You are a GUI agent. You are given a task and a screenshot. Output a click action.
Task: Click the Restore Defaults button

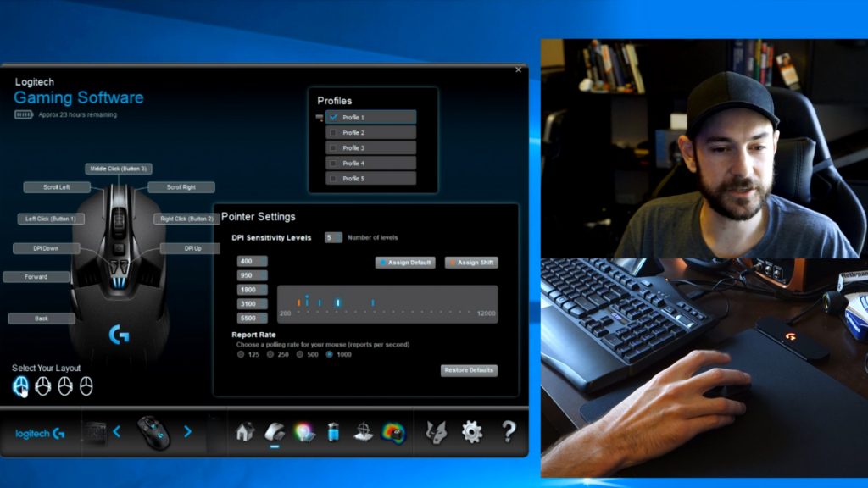pos(469,370)
